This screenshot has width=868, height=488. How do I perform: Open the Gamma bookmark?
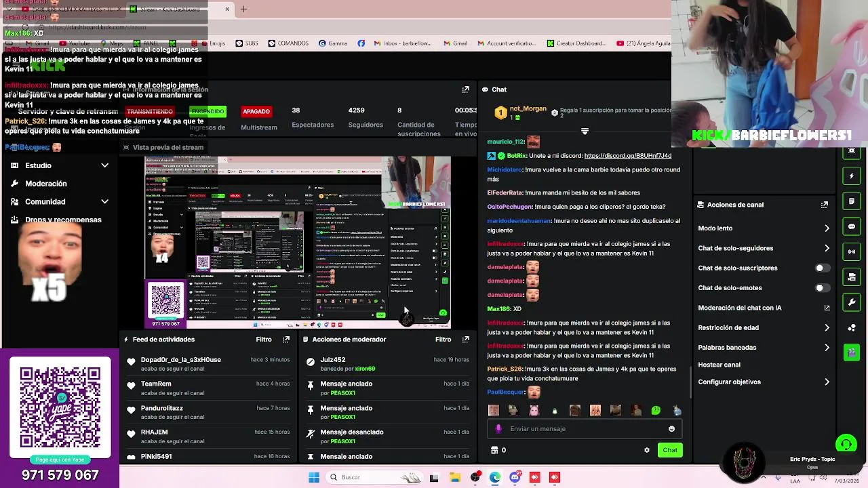pyautogui.click(x=333, y=43)
